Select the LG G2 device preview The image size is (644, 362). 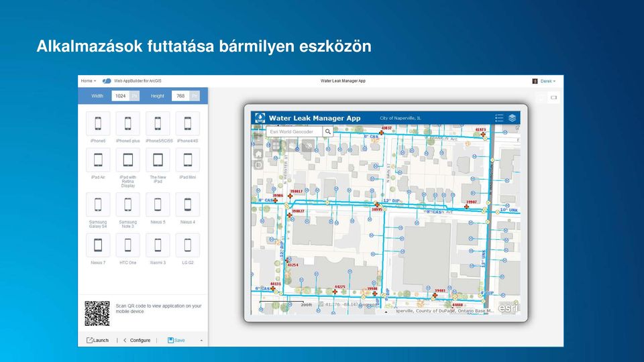click(x=188, y=245)
